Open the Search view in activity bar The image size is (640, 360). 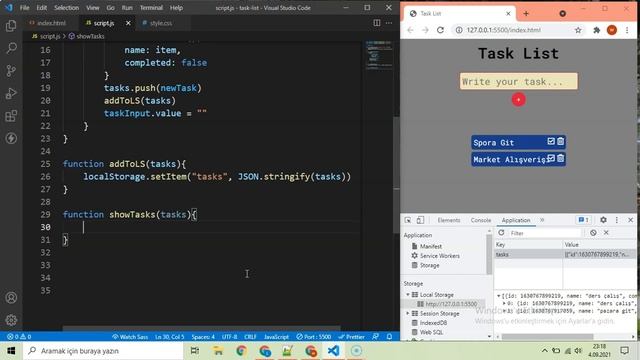tap(11, 48)
